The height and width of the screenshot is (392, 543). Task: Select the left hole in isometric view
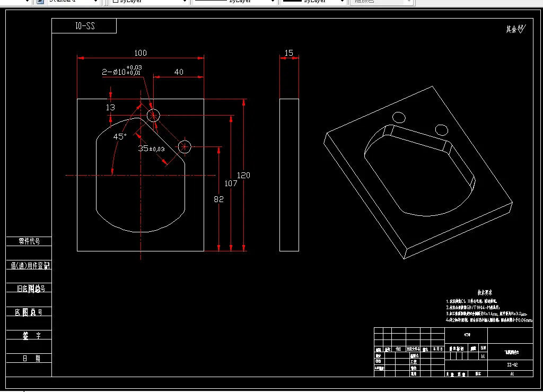399,117
